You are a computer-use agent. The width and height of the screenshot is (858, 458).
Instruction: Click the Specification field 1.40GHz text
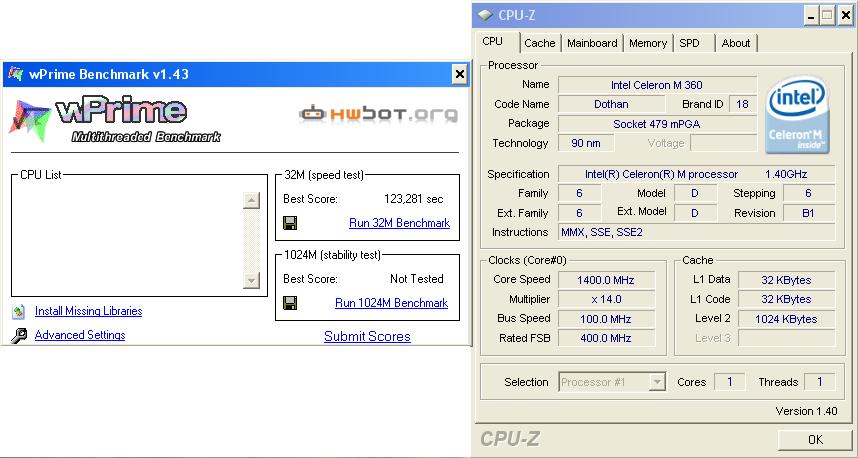pos(786,174)
